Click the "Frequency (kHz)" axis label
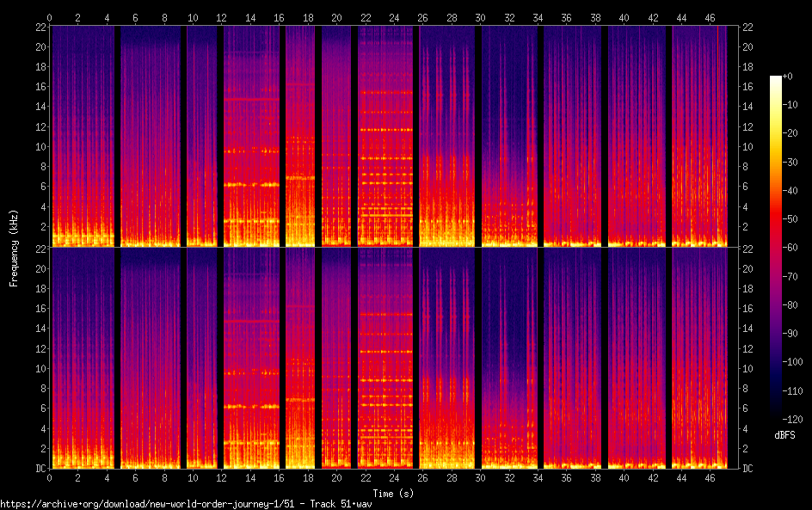This screenshot has height=510, width=812. click(14, 248)
